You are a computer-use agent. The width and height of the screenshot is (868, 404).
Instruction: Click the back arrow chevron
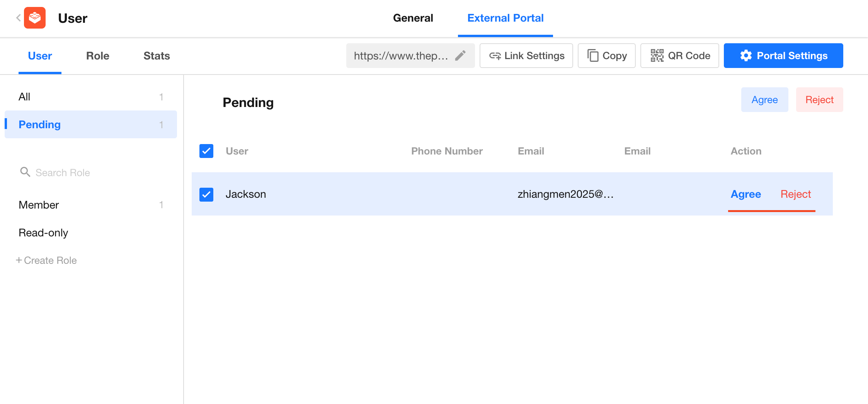(x=18, y=18)
